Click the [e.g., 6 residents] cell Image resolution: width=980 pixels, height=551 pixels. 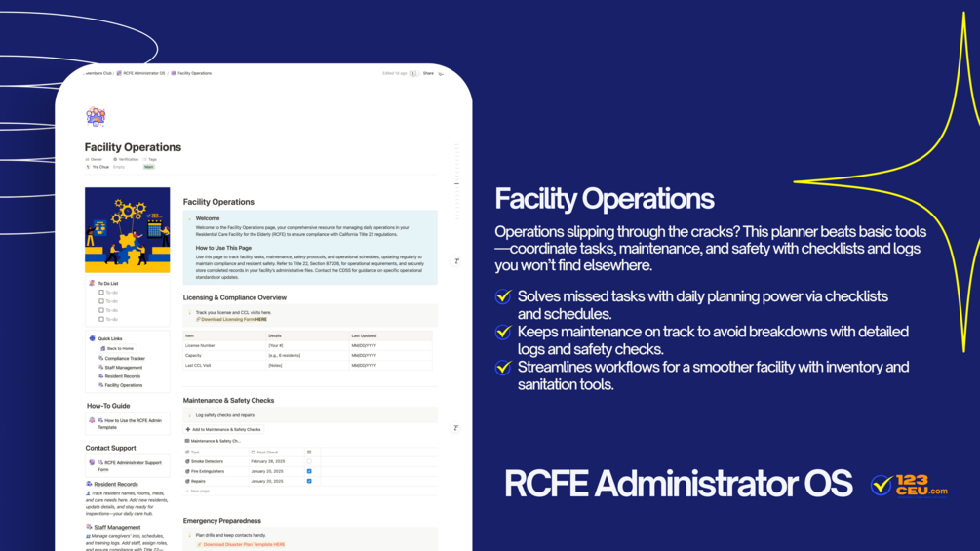pos(307,355)
